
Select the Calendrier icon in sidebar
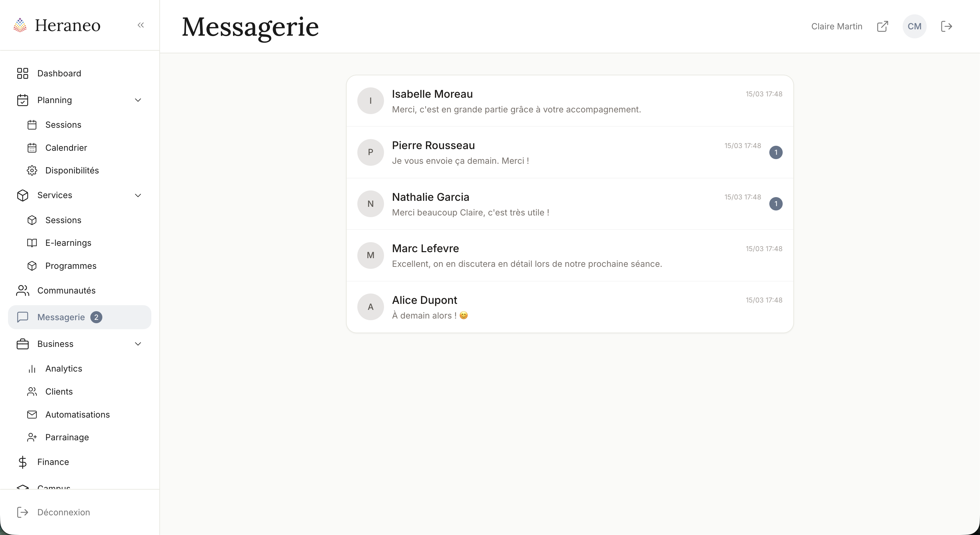32,148
